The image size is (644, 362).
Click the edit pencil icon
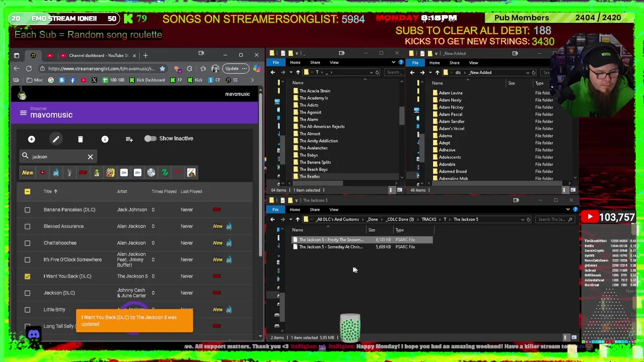click(56, 139)
